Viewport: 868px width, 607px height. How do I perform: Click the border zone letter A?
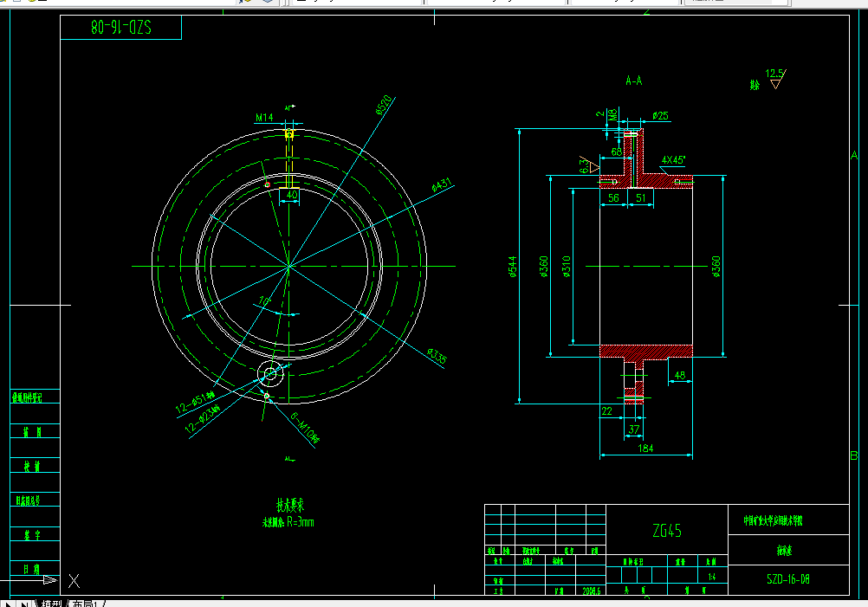(x=854, y=156)
